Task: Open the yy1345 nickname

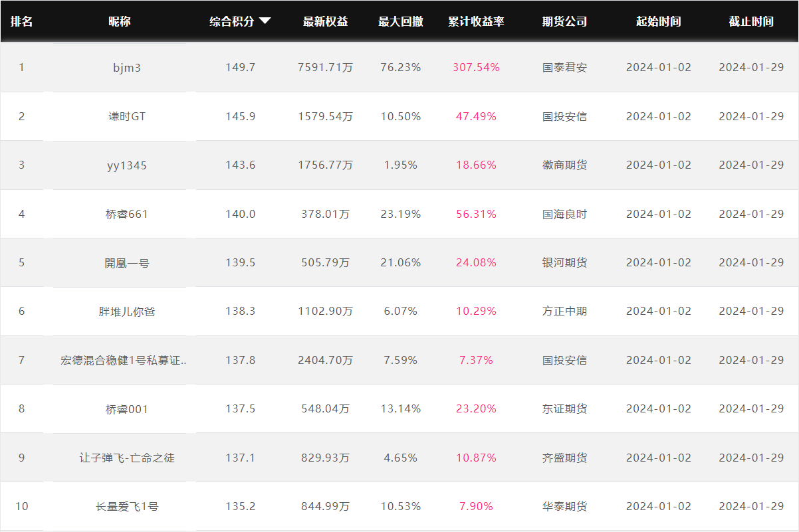Action: 127,165
